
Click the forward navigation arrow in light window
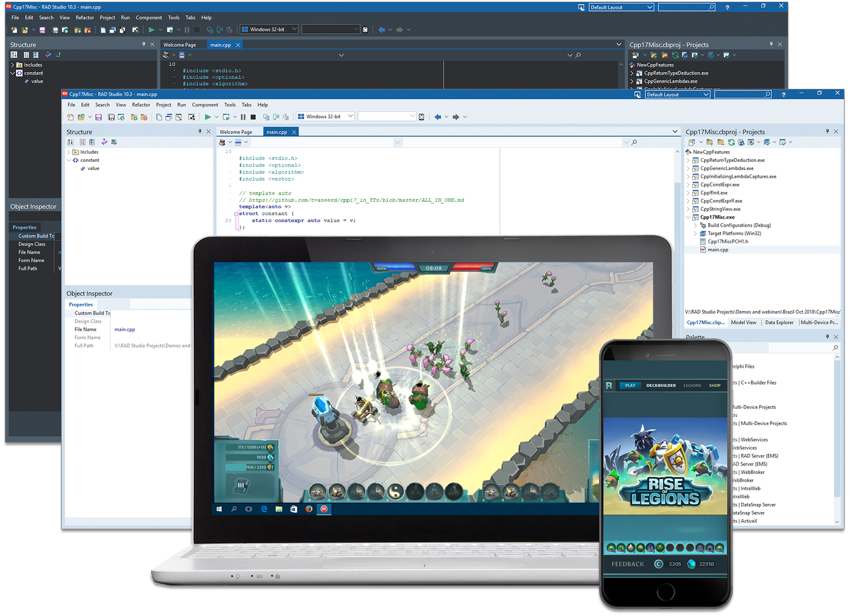pyautogui.click(x=456, y=117)
